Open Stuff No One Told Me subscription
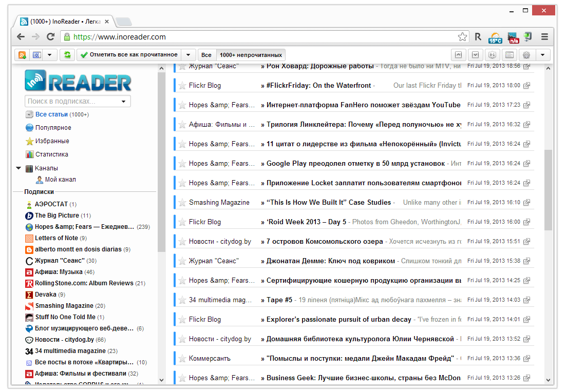Viewport: 566px width, 392px height. [65, 317]
